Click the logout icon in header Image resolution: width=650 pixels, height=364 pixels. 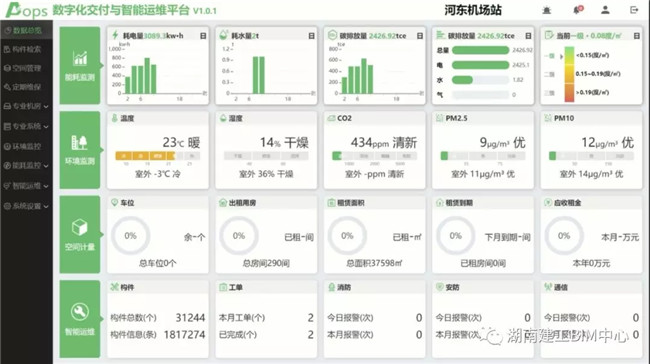tap(634, 10)
